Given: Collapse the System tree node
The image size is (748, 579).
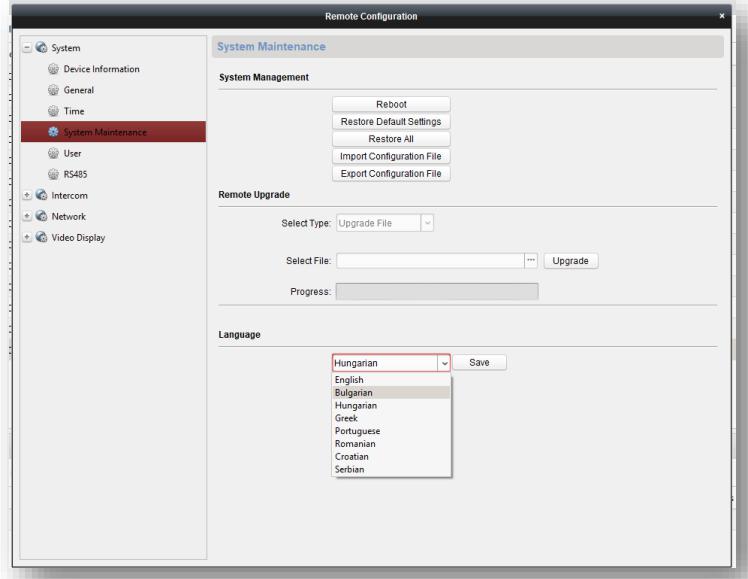Looking at the screenshot, I should [x=27, y=48].
